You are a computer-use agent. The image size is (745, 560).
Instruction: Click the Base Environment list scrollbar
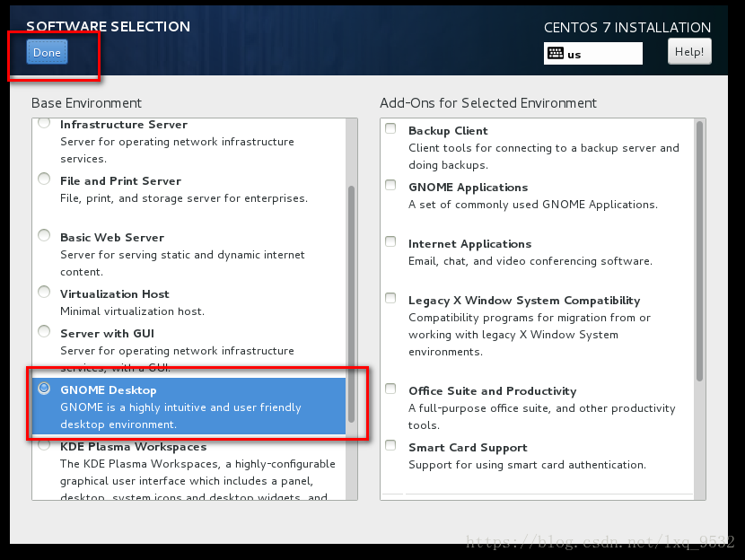pyautogui.click(x=352, y=304)
